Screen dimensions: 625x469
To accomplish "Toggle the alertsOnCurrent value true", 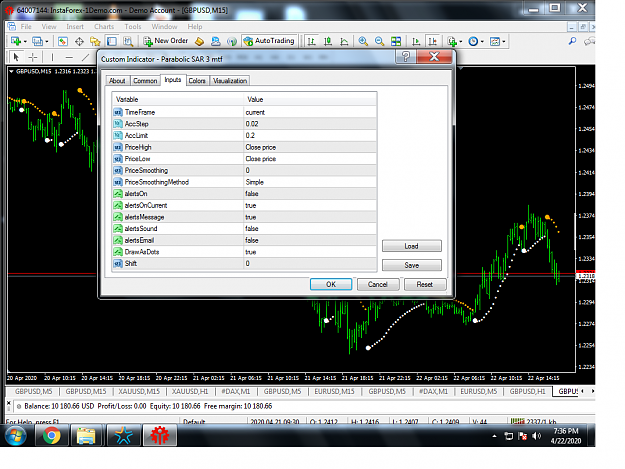I will click(x=310, y=205).
